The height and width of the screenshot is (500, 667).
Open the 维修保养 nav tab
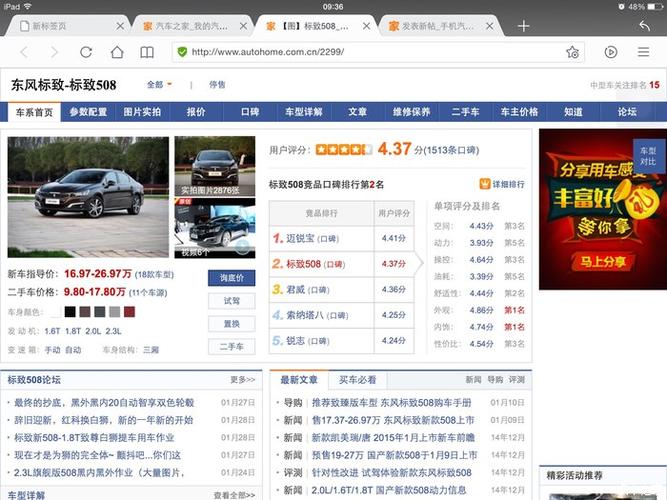(x=411, y=112)
